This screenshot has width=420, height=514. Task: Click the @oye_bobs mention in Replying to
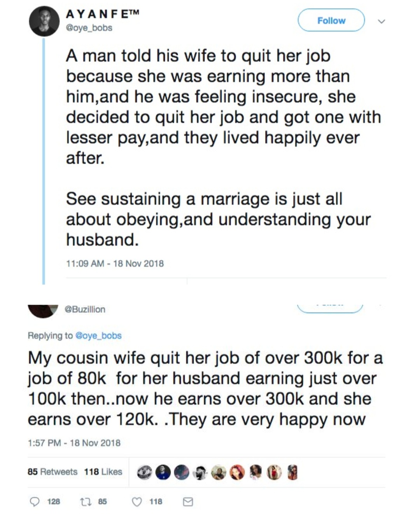(98, 335)
